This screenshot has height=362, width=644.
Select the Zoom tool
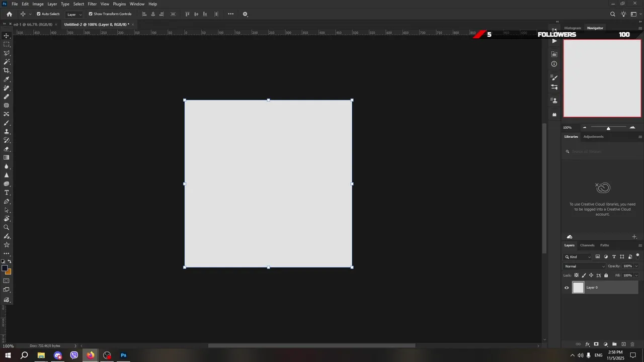[7, 227]
